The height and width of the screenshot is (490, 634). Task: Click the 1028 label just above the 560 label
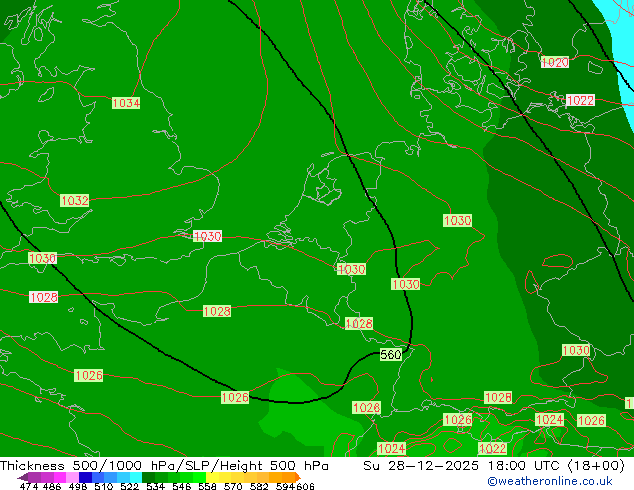pyautogui.click(x=359, y=323)
